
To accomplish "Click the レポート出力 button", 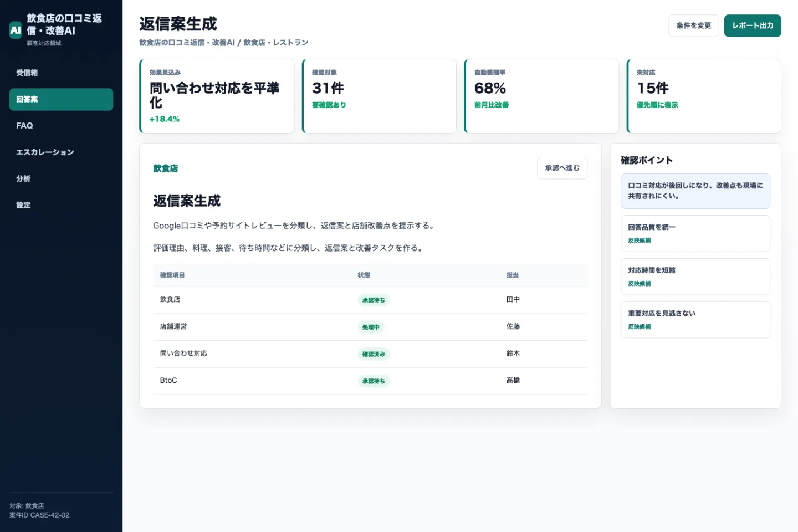I will pos(753,25).
